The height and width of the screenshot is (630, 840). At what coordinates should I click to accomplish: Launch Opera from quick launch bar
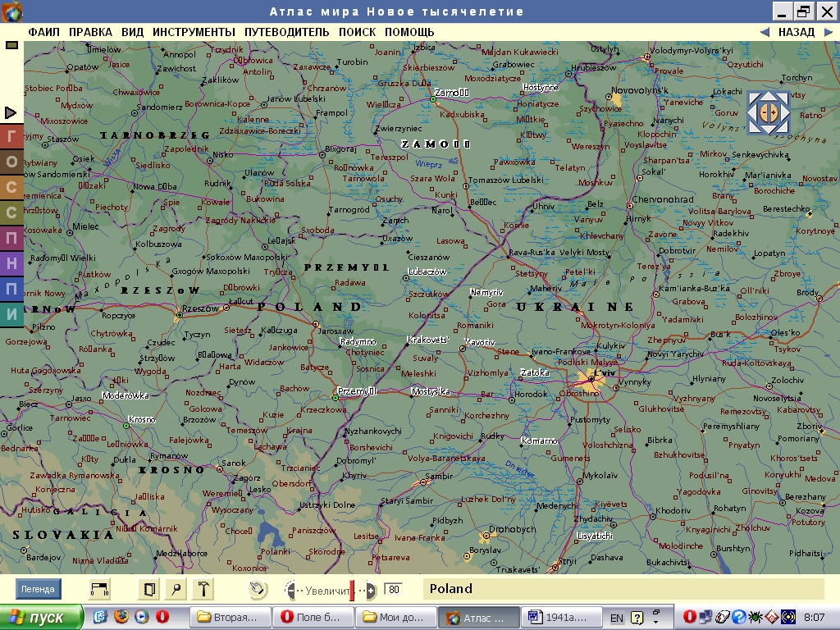(162, 617)
